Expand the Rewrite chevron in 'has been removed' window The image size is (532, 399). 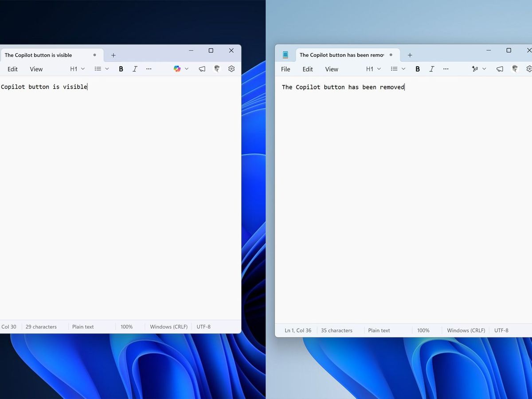(484, 69)
